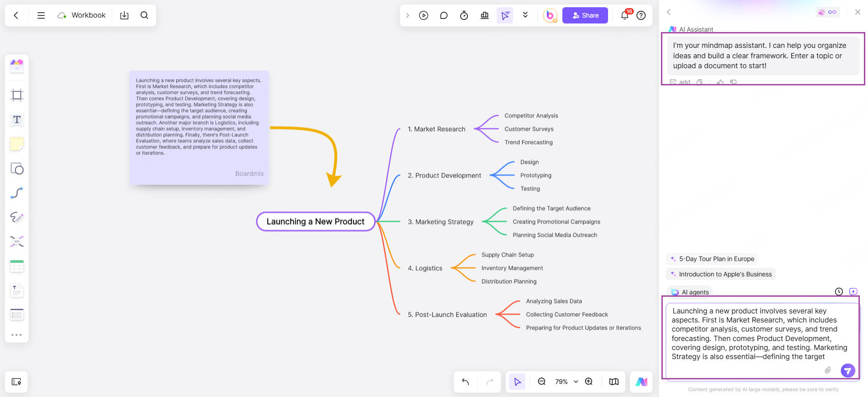Show more tools with the three dots
Viewport: 868px width, 397px height.
[x=17, y=335]
